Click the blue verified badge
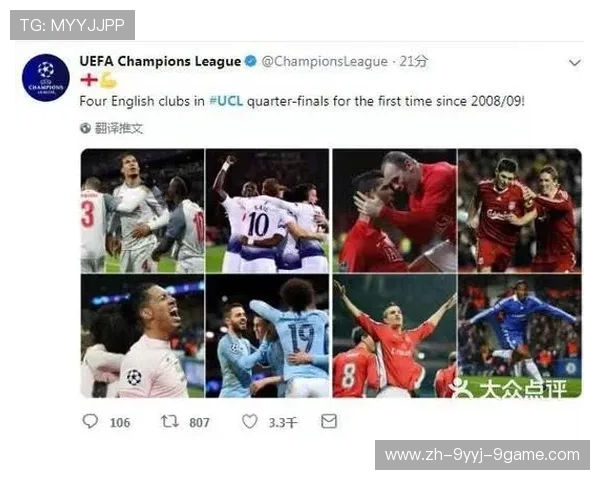 251,61
